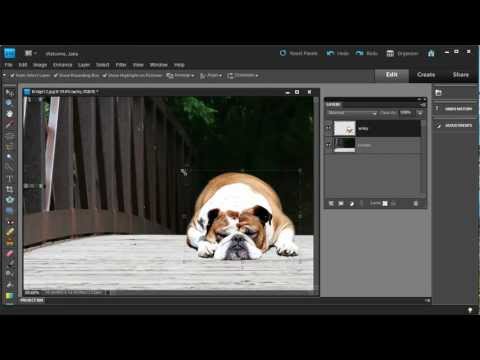Open the Organizer
The height and width of the screenshot is (360, 480).
(402, 53)
